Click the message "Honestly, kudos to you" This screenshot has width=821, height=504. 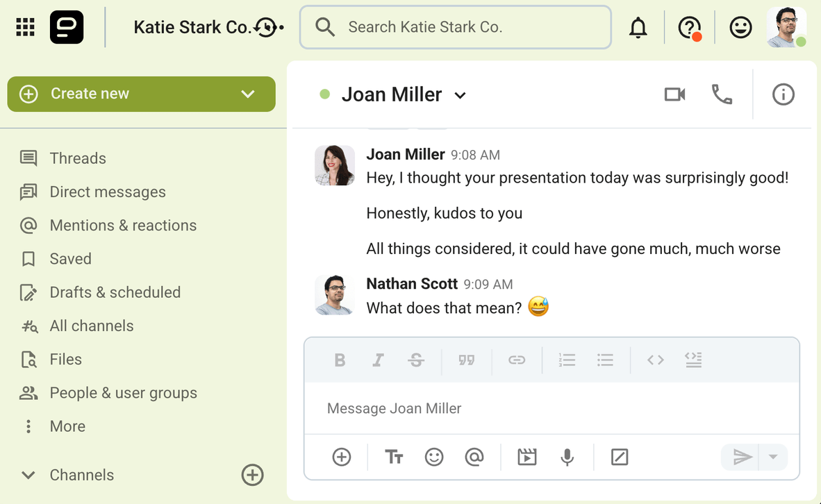pyautogui.click(x=445, y=214)
